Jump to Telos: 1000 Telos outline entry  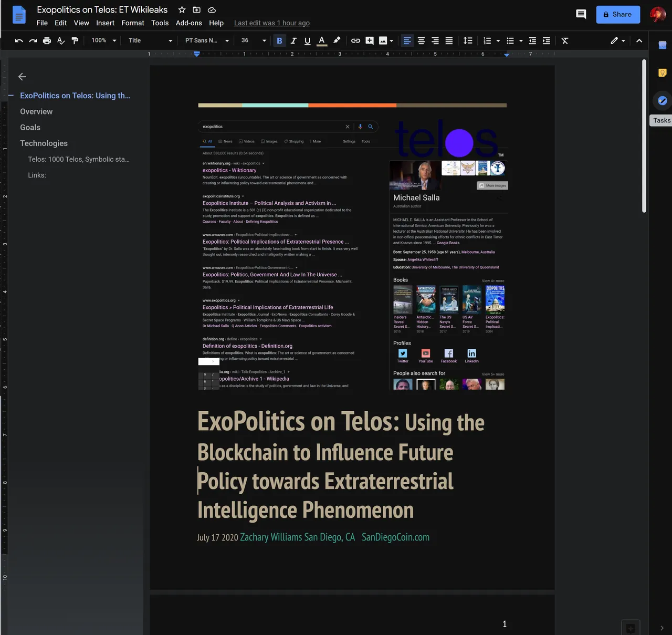tap(79, 159)
